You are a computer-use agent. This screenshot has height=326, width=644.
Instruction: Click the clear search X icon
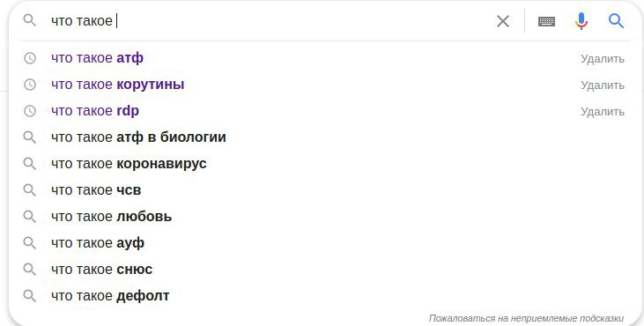pos(503,21)
